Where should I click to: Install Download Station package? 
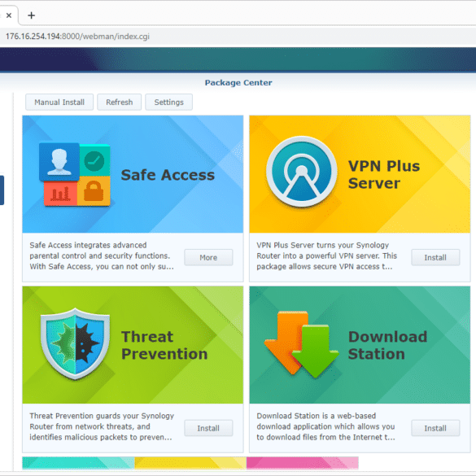click(435, 428)
